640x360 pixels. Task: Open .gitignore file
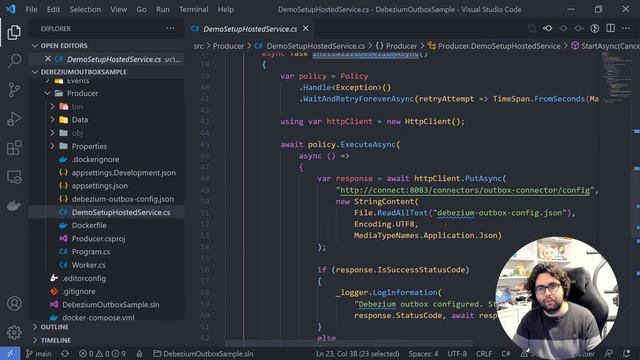[x=79, y=291]
